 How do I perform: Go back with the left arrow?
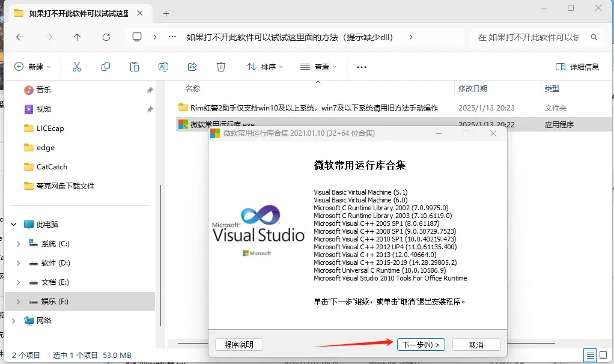tap(20, 37)
